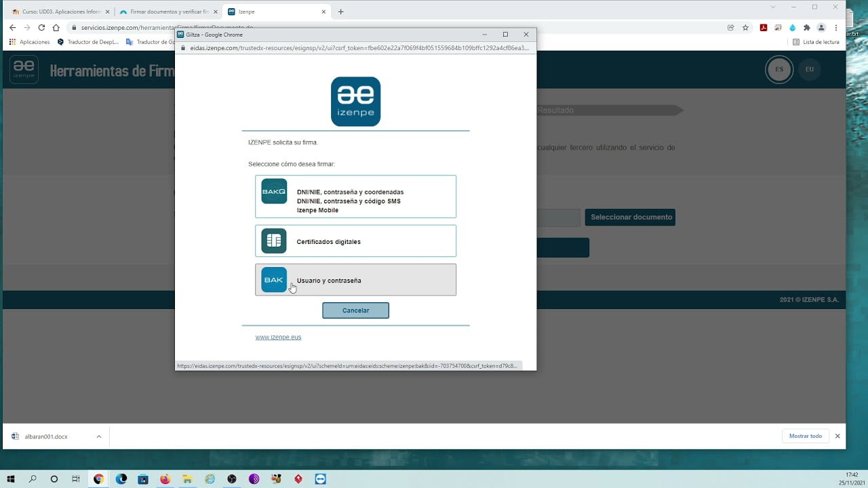
Task: Open TeamViewer from taskbar
Action: [x=321, y=479]
